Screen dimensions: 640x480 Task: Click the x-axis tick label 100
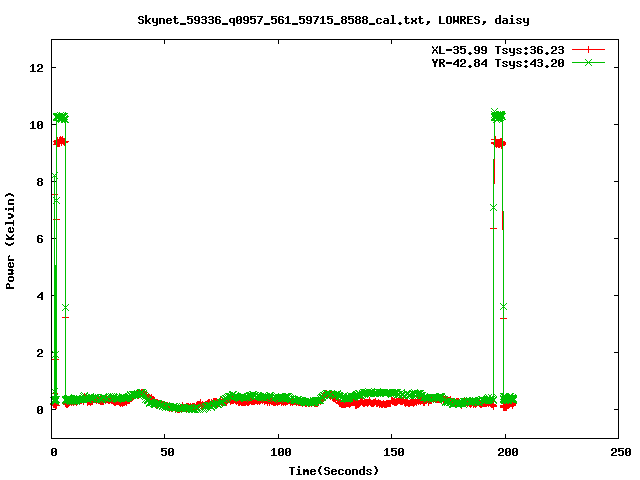tap(281, 452)
